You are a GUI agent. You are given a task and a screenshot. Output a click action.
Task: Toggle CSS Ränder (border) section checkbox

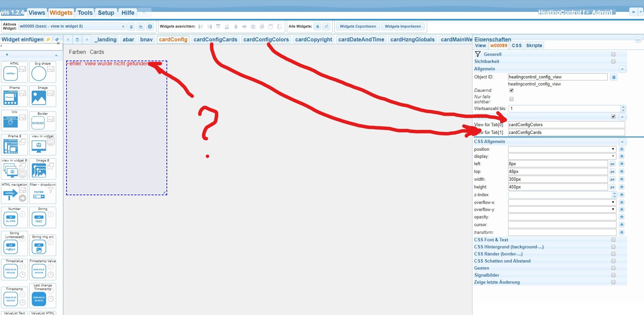pyautogui.click(x=613, y=254)
